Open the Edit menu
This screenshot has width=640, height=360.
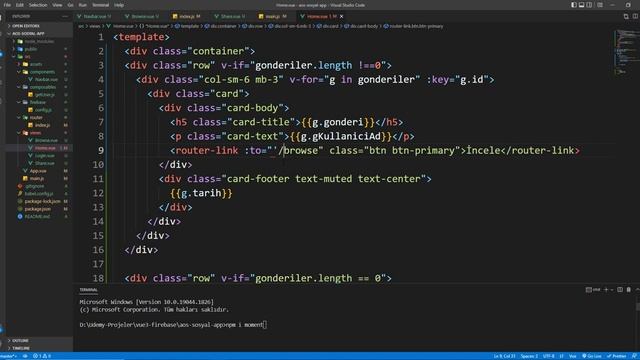20,5
